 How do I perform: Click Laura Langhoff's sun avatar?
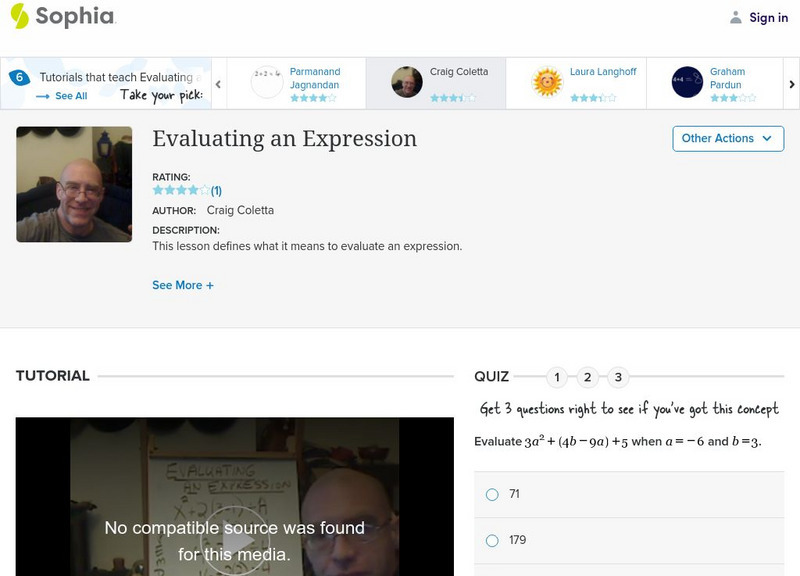pos(547,82)
